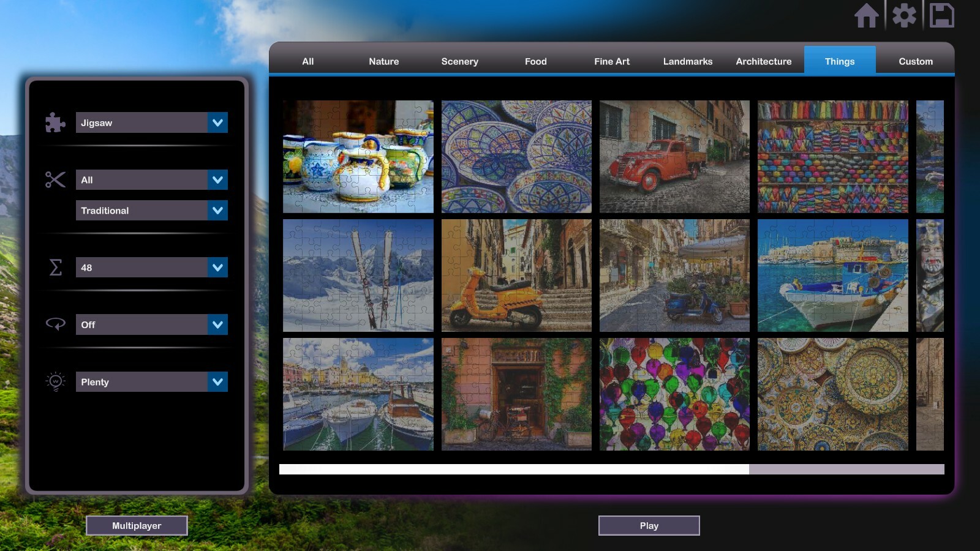Expand the Traditional cut dropdown

pos(151,210)
